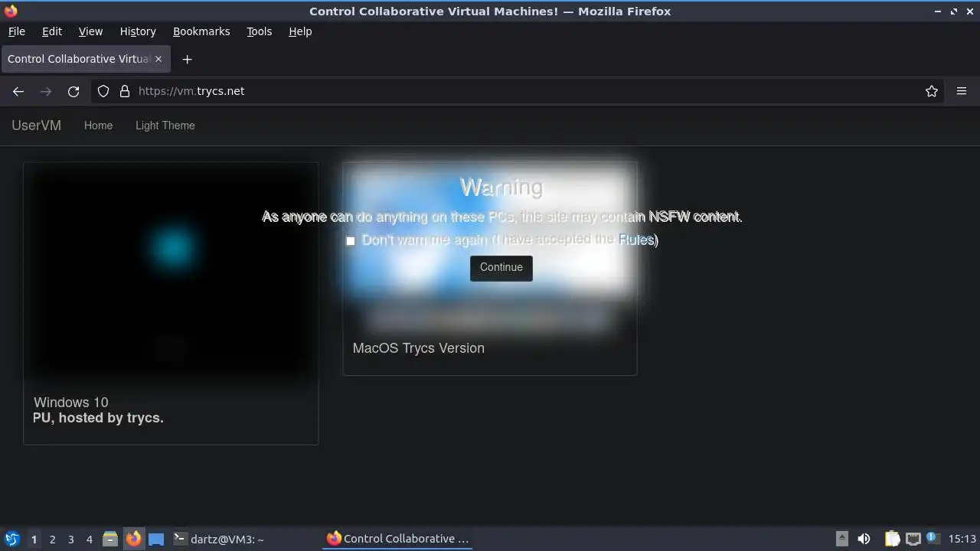
Task: Click the blue show desktop icon in the taskbar
Action: [x=156, y=539]
